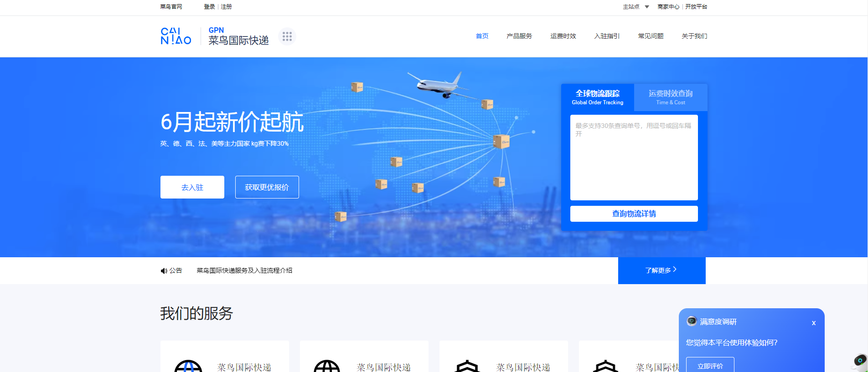This screenshot has height=372, width=868.
Task: Open the nine-dot apps grid icon
Action: tap(287, 36)
